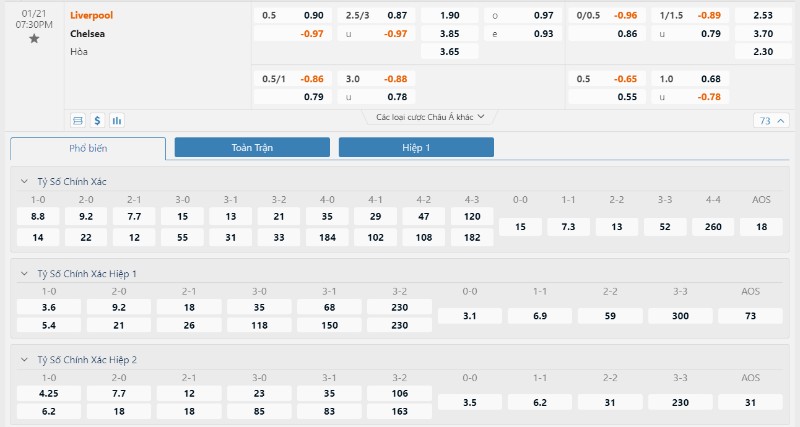Image resolution: width=800 pixels, height=427 pixels.
Task: Collapse Tỷ Số Chính Xác Hiệp 1 section
Action: 24,273
